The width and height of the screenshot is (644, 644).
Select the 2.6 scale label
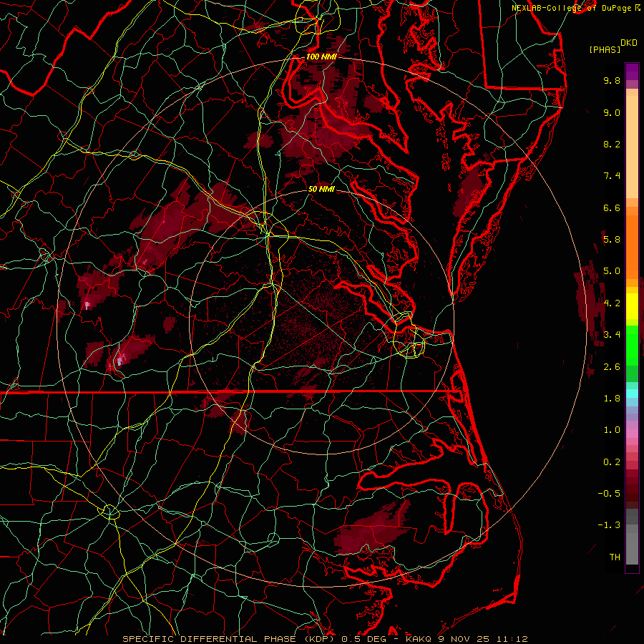612,366
